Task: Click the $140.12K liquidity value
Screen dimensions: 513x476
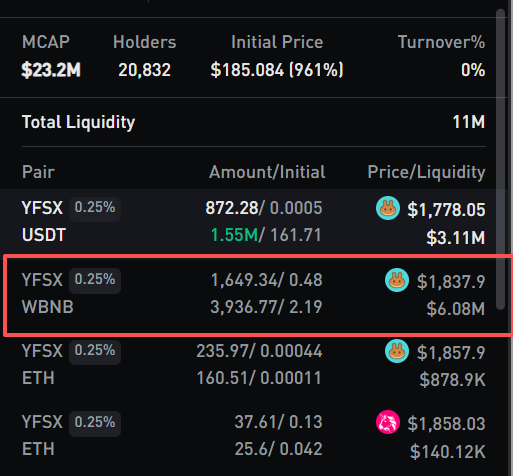Action: pyautogui.click(x=447, y=452)
